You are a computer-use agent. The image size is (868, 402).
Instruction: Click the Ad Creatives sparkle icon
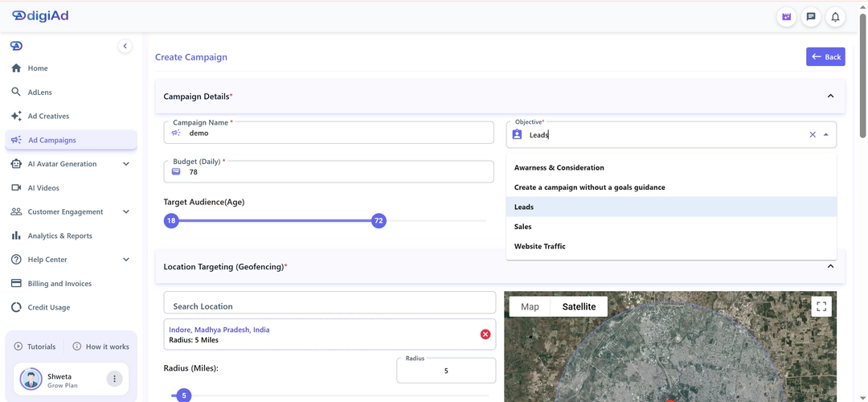(x=16, y=116)
